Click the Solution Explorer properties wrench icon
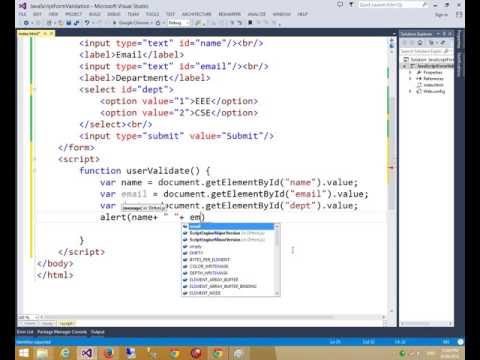The width and height of the screenshot is (480, 360). pyautogui.click(x=443, y=43)
